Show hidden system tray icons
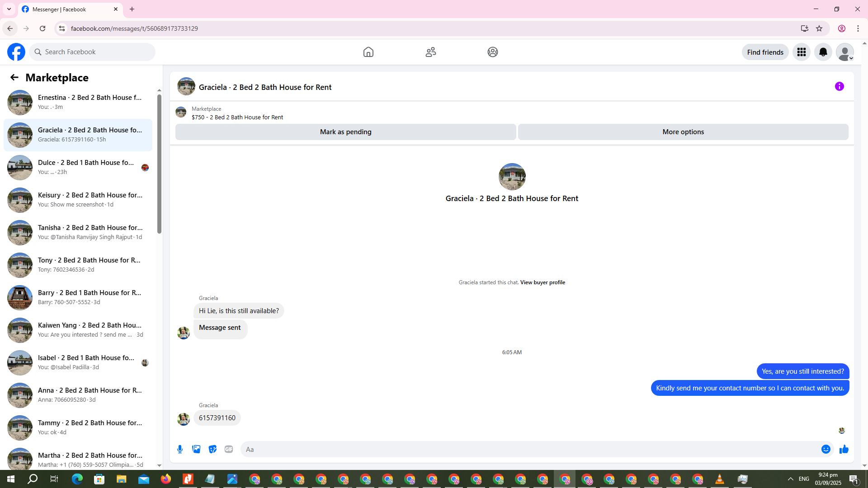This screenshot has width=868, height=488. point(791,479)
